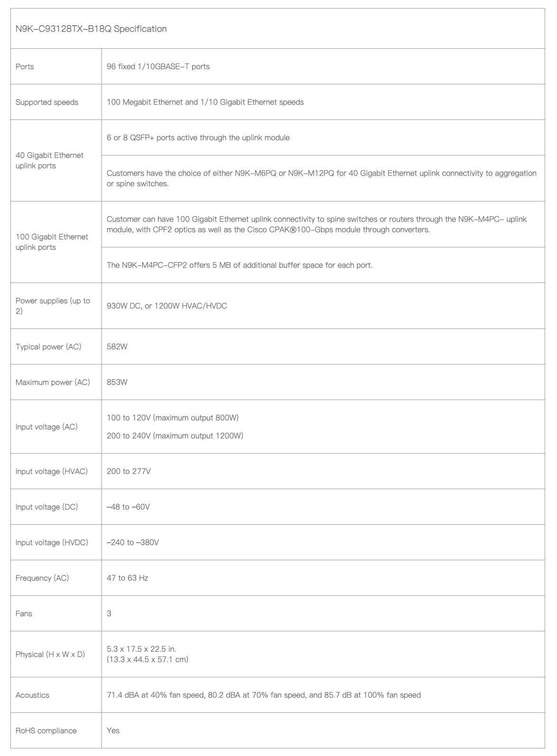This screenshot has height=756, width=557.
Task: Select the Physical (H x W x D) label
Action: click(50, 654)
